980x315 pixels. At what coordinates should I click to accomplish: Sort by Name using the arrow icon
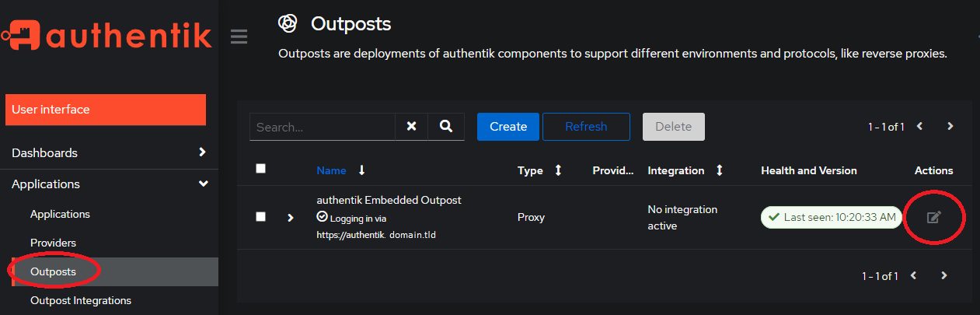[x=361, y=170]
